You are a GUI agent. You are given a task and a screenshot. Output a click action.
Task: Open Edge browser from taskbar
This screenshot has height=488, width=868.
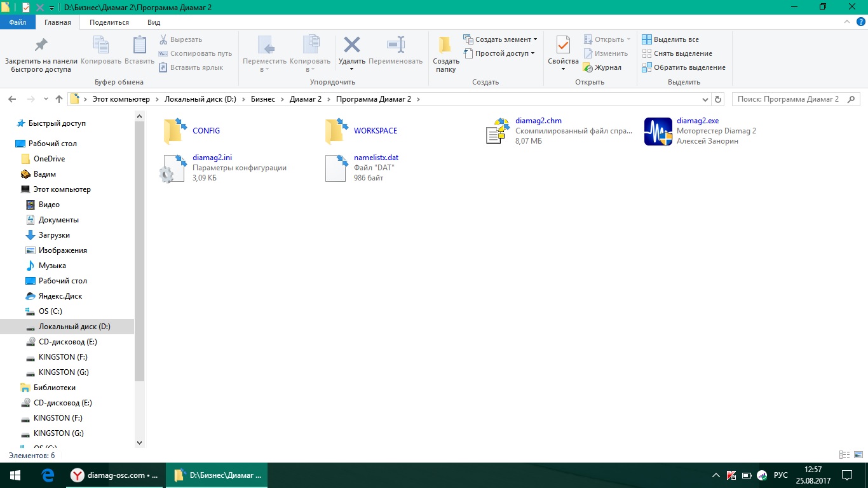point(48,475)
